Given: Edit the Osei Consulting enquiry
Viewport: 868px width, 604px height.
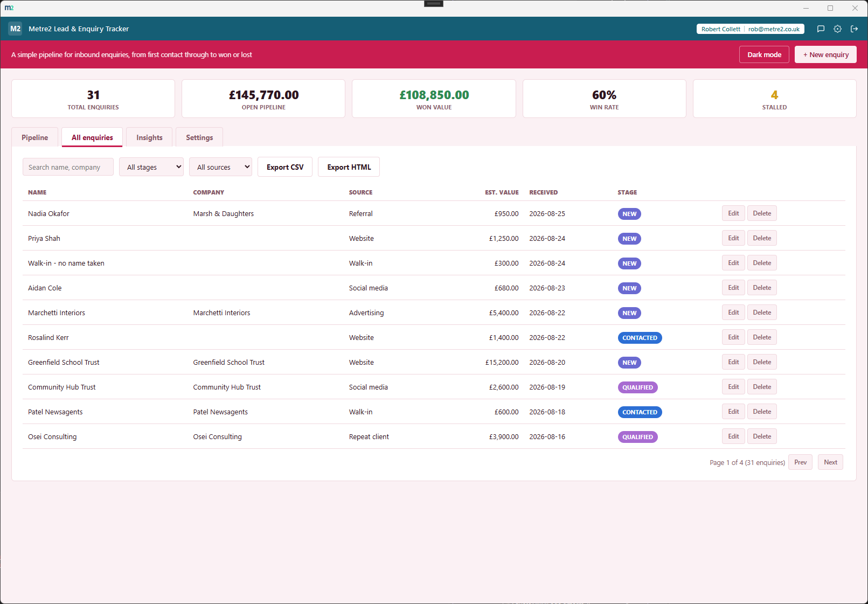Looking at the screenshot, I should 733,436.
